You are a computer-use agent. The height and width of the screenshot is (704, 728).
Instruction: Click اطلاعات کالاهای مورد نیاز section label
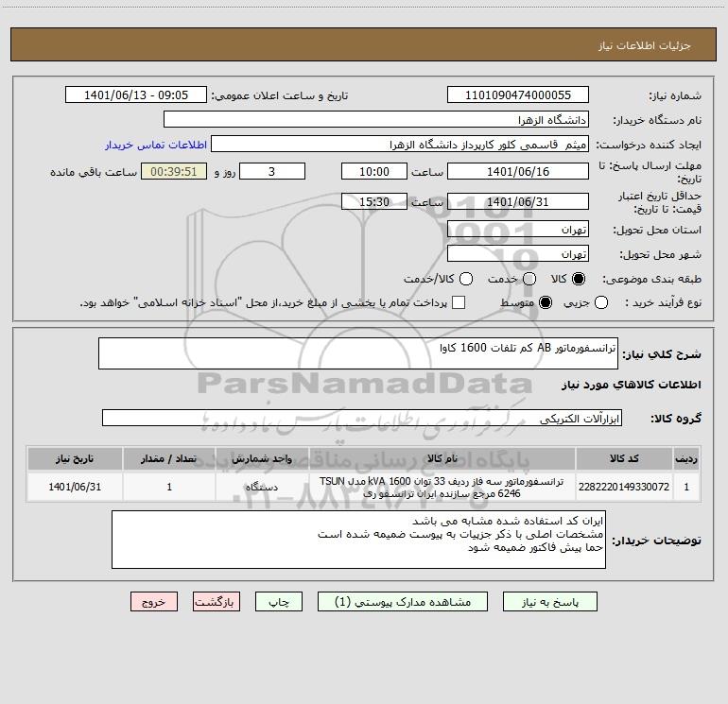631,385
